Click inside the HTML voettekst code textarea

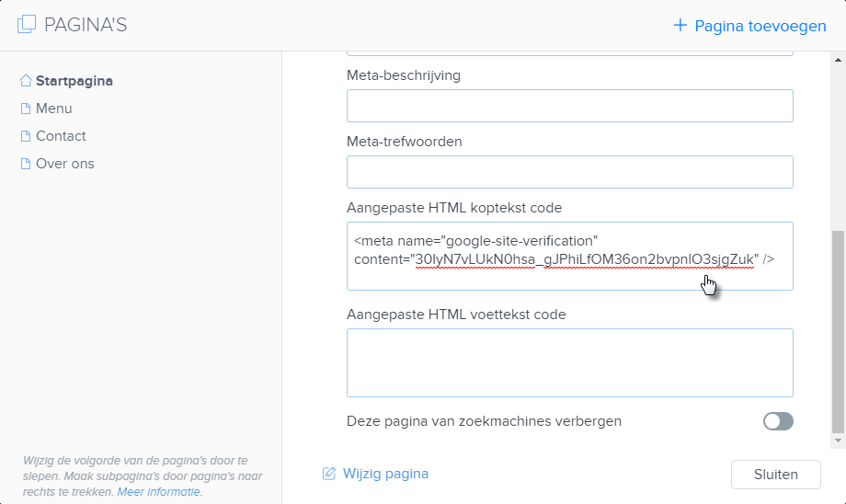[x=569, y=362]
